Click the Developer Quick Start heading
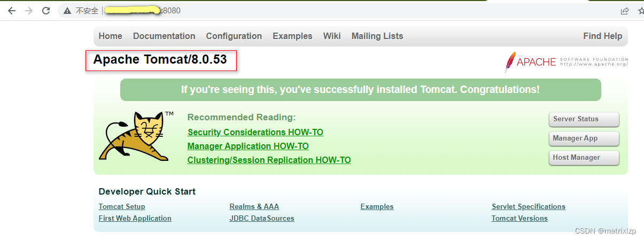This screenshot has width=644, height=240. [147, 191]
